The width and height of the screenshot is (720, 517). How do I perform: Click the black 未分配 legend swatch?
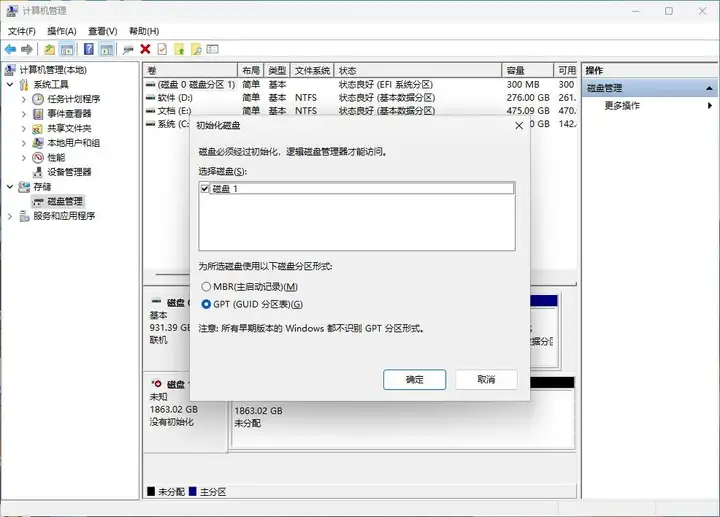(151, 491)
